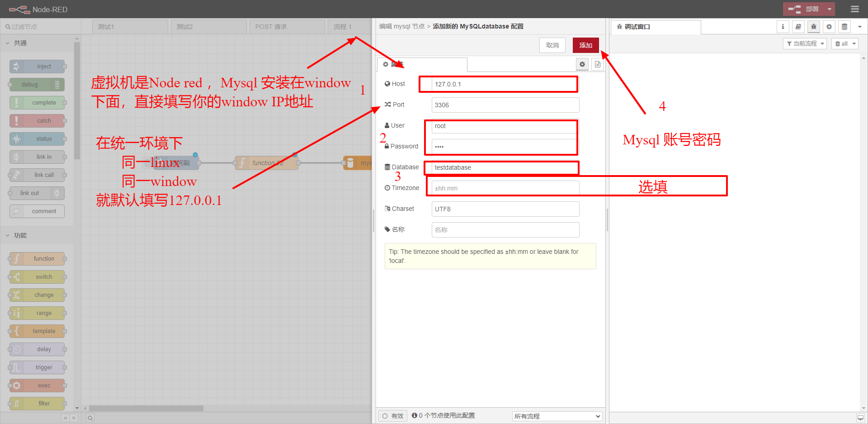The image size is (868, 424).
Task: Click the canvas horizontal scrollbar
Action: tap(146, 408)
